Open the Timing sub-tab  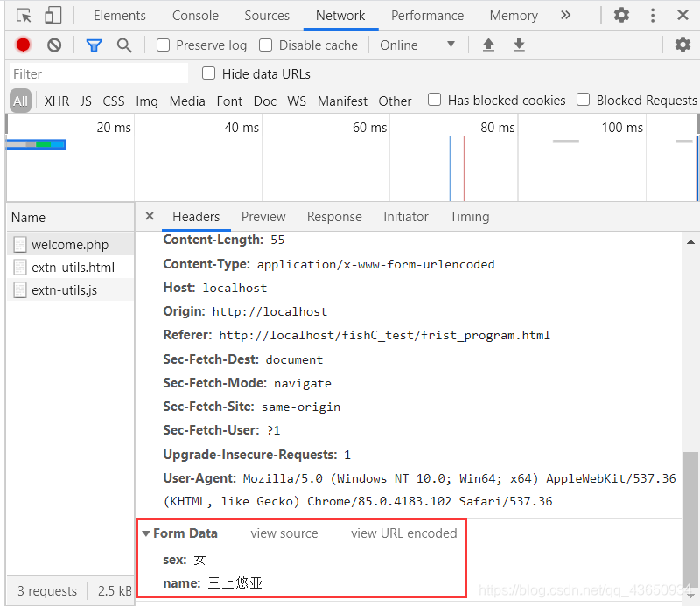(x=470, y=217)
